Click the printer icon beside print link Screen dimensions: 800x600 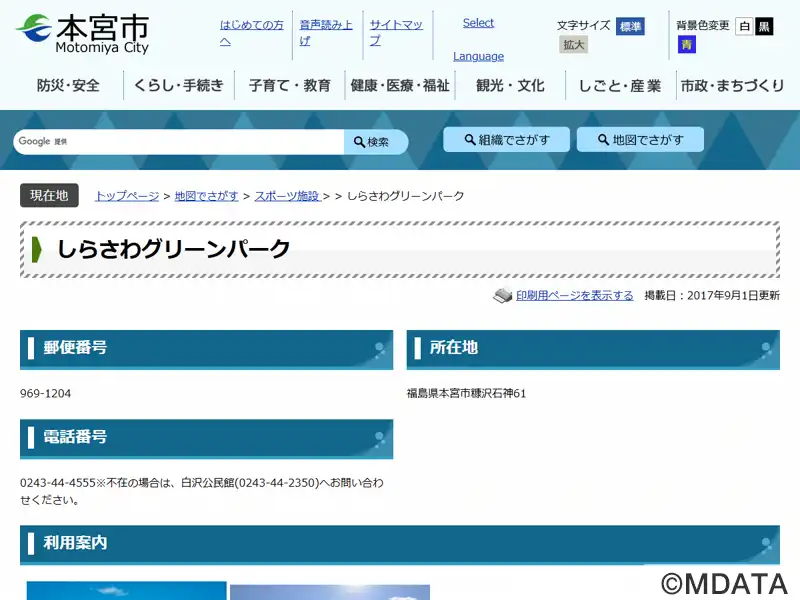[502, 295]
